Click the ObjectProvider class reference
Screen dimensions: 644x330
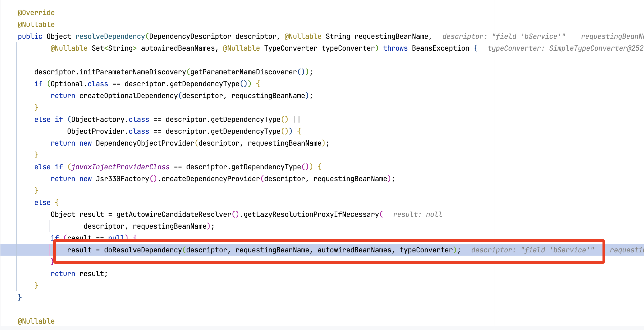(96, 131)
